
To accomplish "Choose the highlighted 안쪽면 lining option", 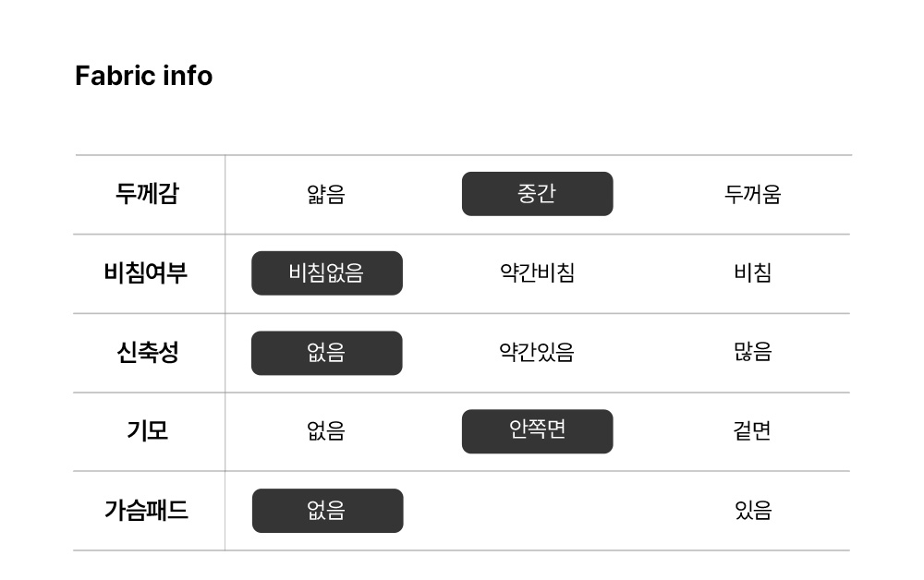I will [x=537, y=431].
